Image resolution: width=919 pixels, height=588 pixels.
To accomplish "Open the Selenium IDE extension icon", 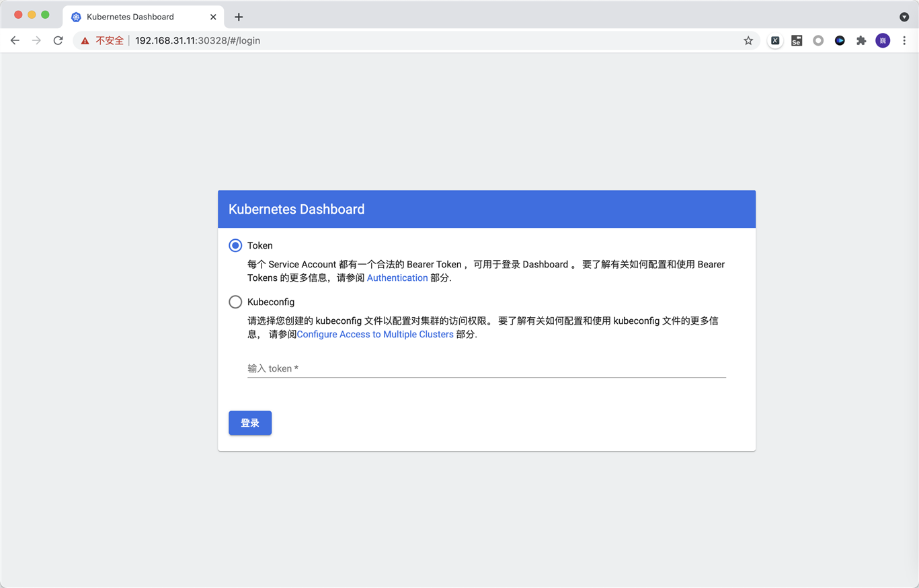I will 797,40.
